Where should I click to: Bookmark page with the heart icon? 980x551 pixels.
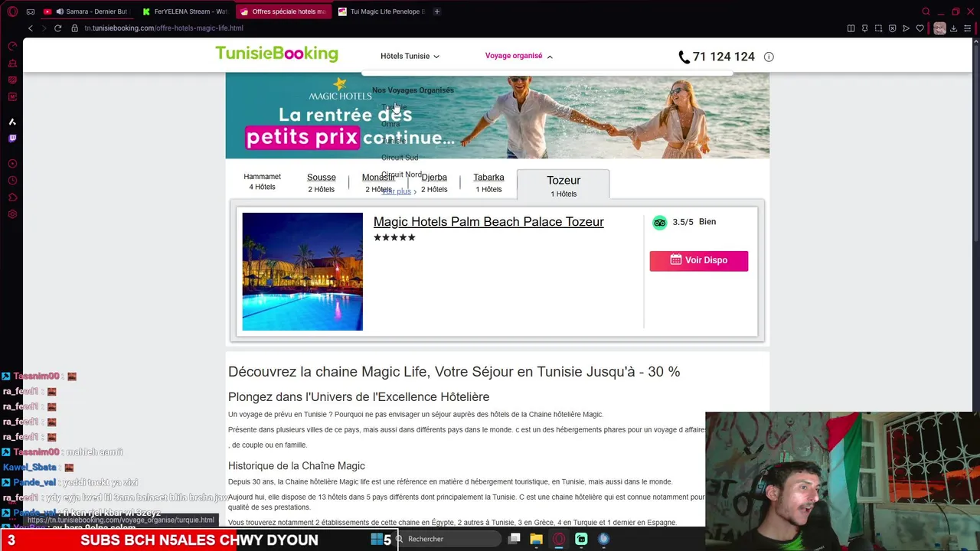point(920,28)
